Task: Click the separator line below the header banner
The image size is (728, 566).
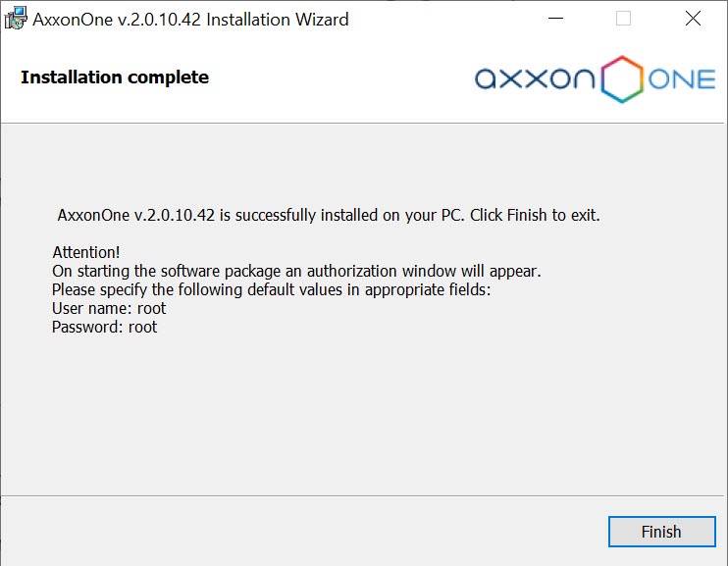Action: click(x=364, y=123)
